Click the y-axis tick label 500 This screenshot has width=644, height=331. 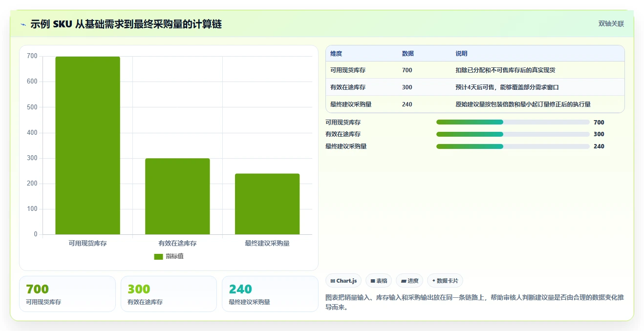pos(32,107)
